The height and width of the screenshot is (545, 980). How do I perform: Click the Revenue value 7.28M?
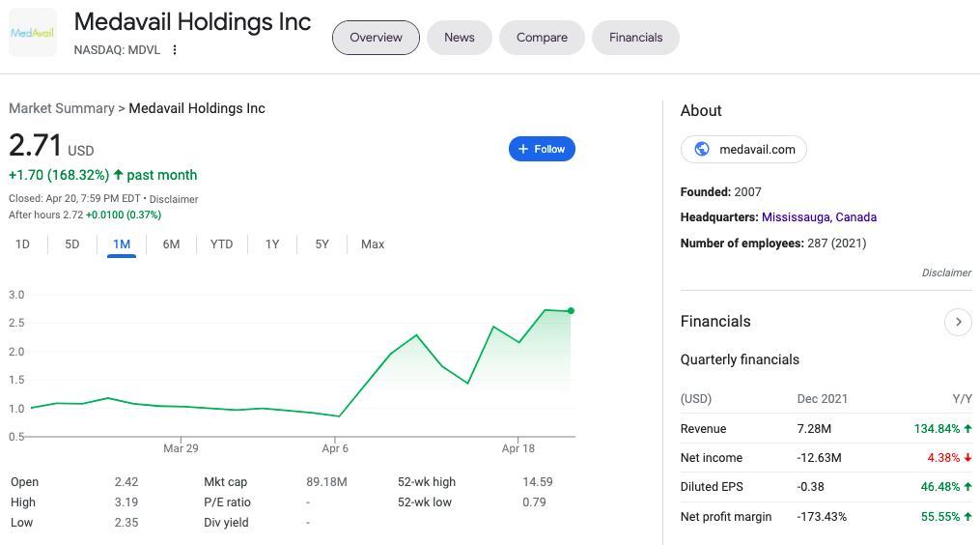click(814, 429)
